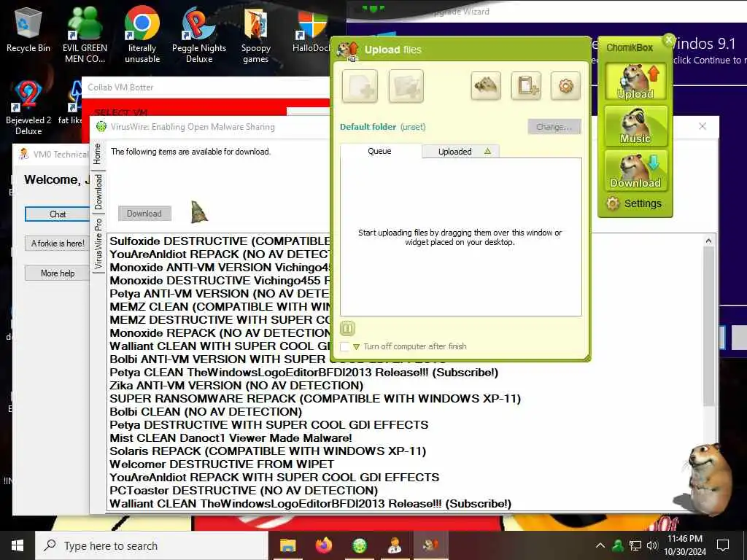Image resolution: width=747 pixels, height=560 pixels.
Task: Close the VirusWire window
Action: click(703, 126)
